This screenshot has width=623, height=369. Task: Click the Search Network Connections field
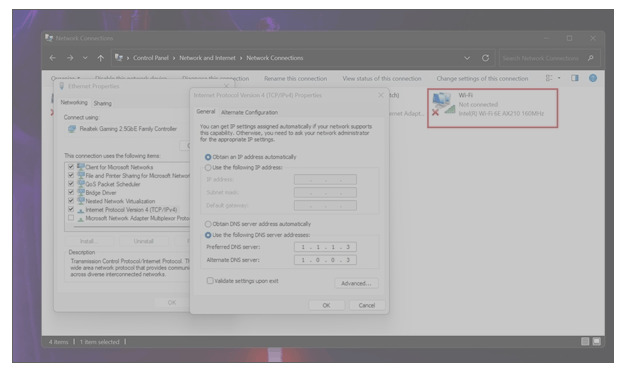coord(540,58)
